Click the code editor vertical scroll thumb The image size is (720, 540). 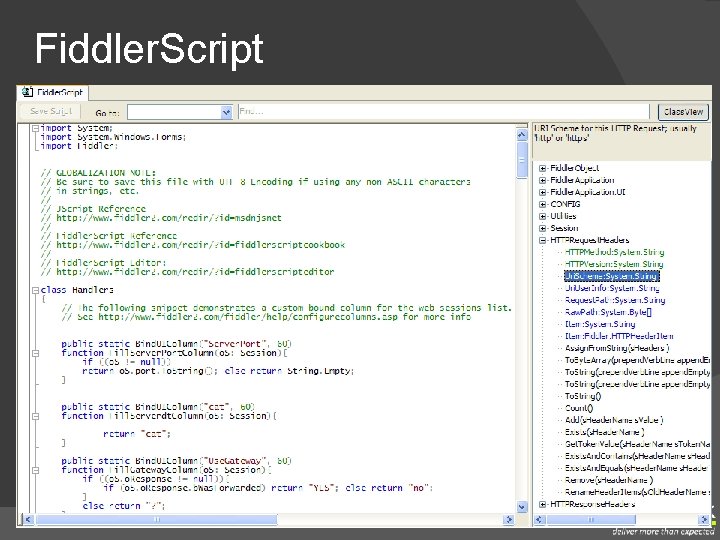(x=522, y=159)
